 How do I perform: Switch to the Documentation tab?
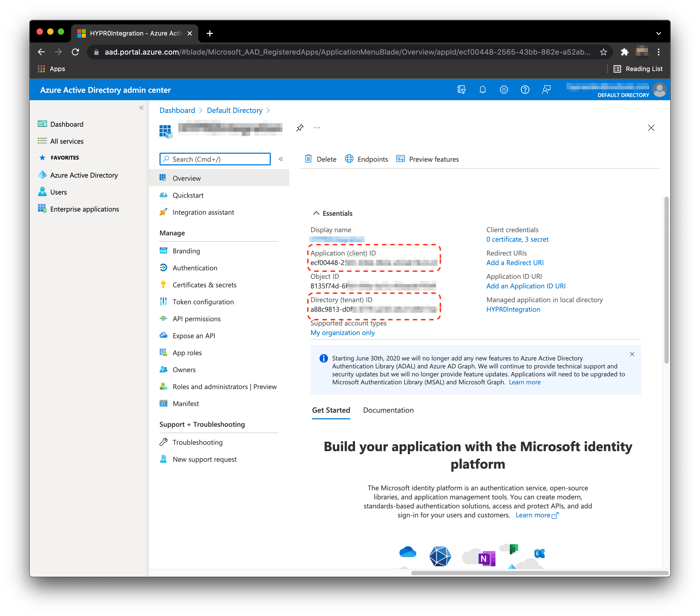388,410
